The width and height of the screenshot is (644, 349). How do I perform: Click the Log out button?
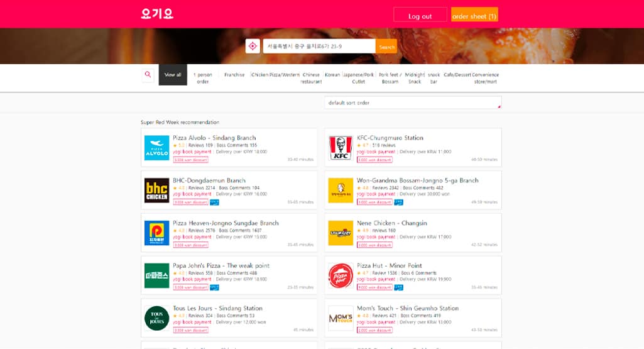point(420,14)
